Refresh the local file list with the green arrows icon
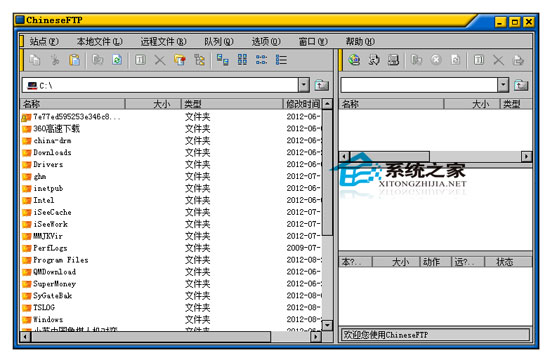Image resolution: width=550 pixels, height=360 pixels. pyautogui.click(x=117, y=60)
